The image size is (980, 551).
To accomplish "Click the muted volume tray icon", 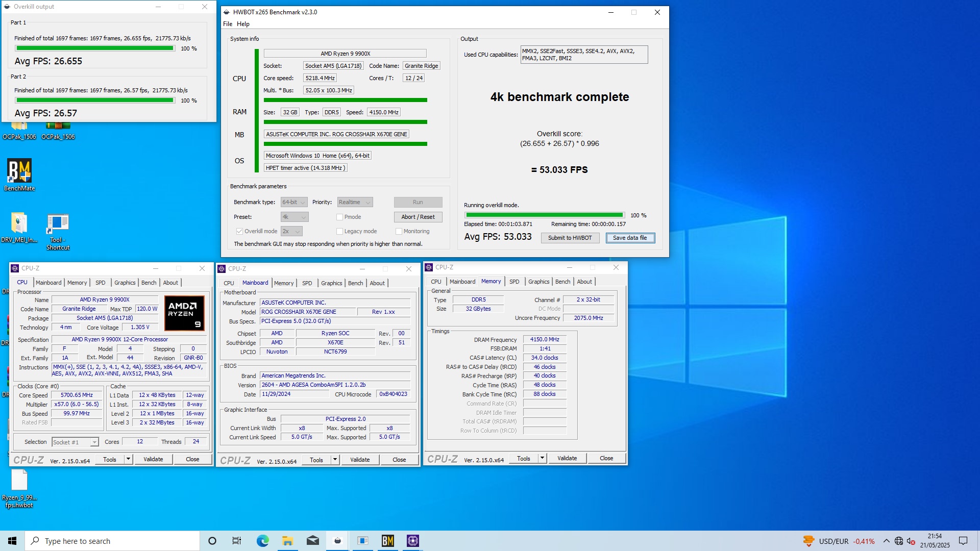I will click(x=911, y=541).
